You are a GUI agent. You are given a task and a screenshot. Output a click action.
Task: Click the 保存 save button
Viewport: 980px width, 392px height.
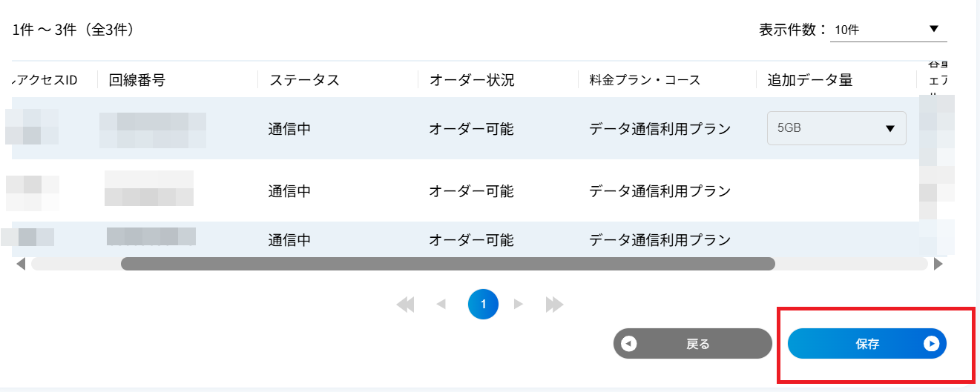point(866,344)
